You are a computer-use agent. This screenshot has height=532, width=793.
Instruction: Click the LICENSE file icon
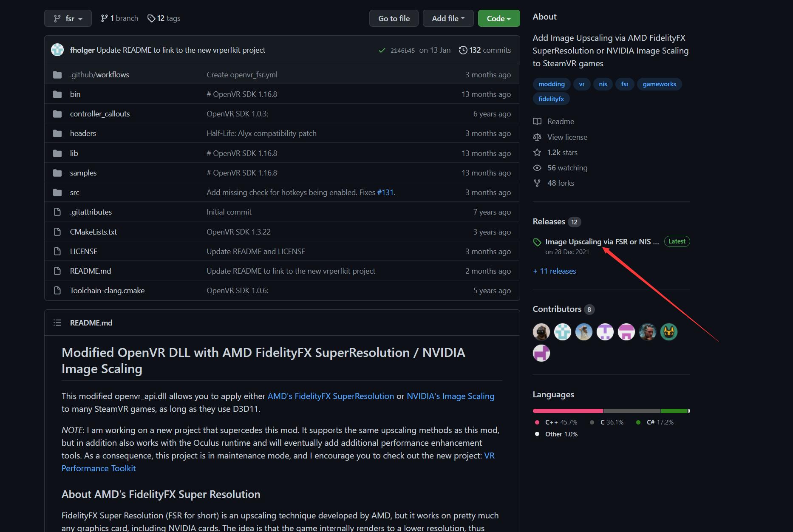point(57,252)
